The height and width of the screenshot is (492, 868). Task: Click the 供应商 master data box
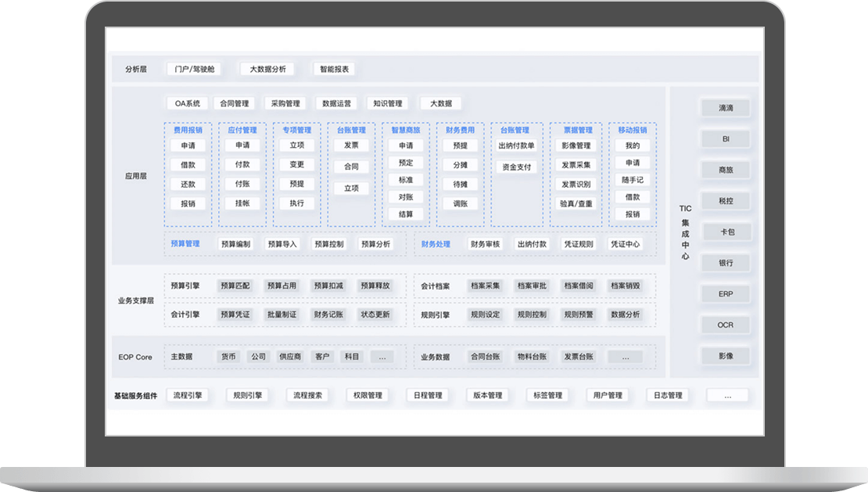coord(290,357)
